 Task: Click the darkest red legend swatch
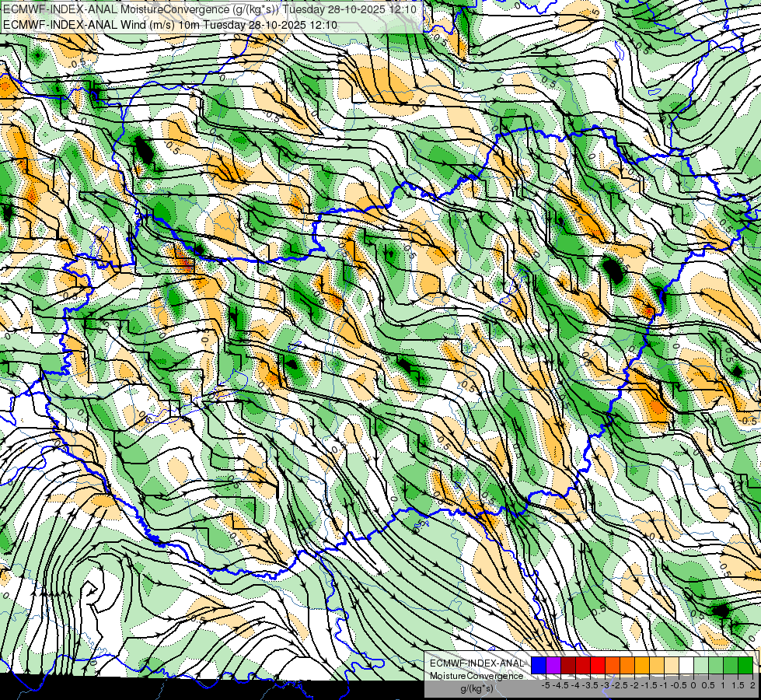coord(568,665)
